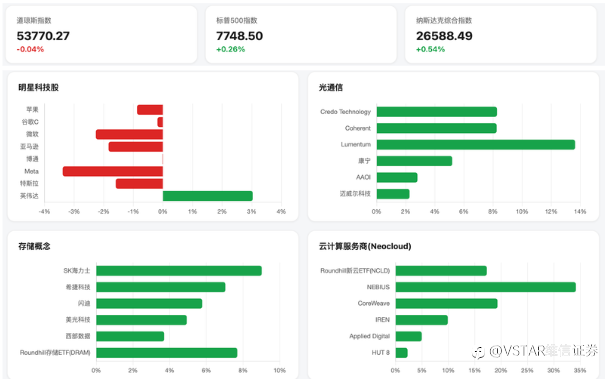
Task: Click the Credo Technology label
Action: (345, 112)
